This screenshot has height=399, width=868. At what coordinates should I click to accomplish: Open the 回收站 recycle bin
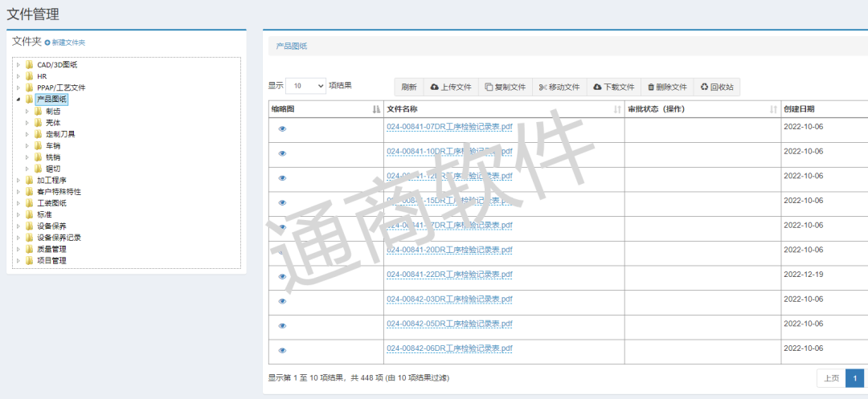click(x=716, y=87)
